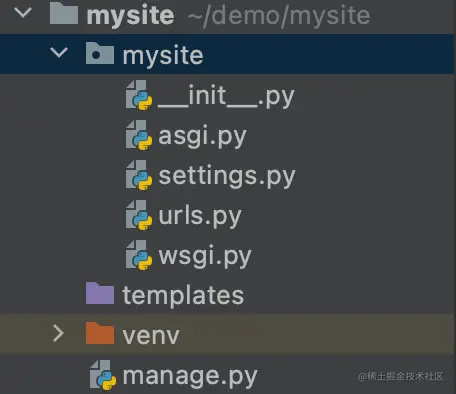The height and width of the screenshot is (394, 456).
Task: Expand the venv folder chevron
Action: (58, 334)
